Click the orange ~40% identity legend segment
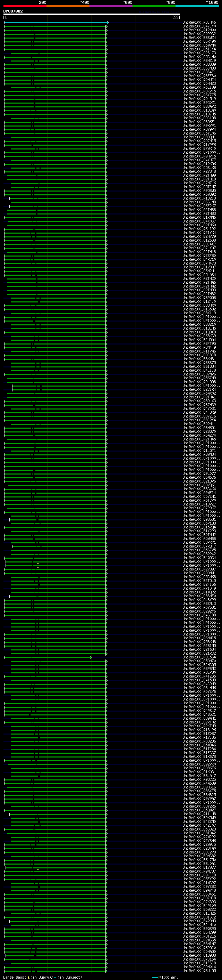222x980 pixels. point(68,6)
